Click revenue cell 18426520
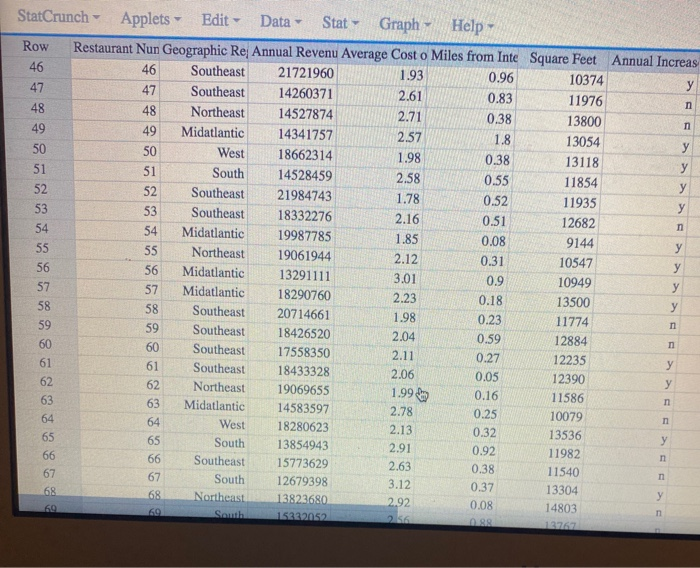 click(x=304, y=334)
